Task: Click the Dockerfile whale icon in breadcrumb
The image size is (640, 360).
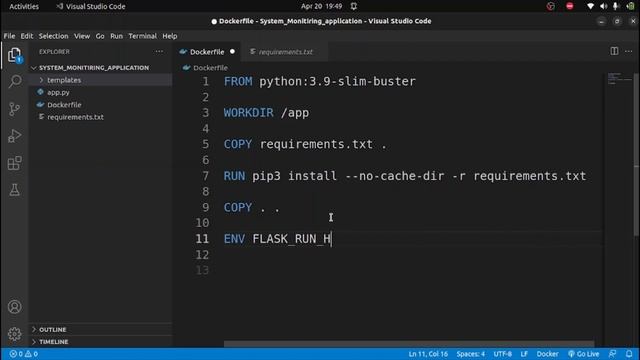Action: click(187, 68)
